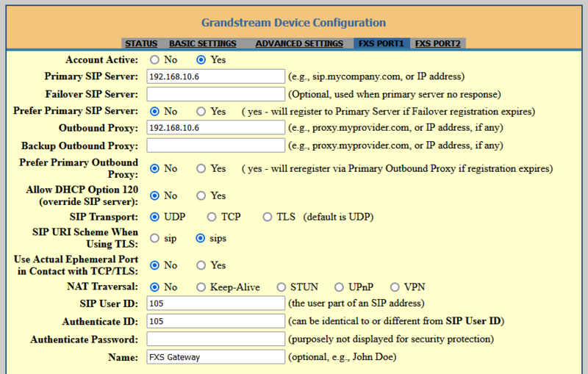Select TLS for SIP Transport
This screenshot has height=374, width=588.
point(267,217)
